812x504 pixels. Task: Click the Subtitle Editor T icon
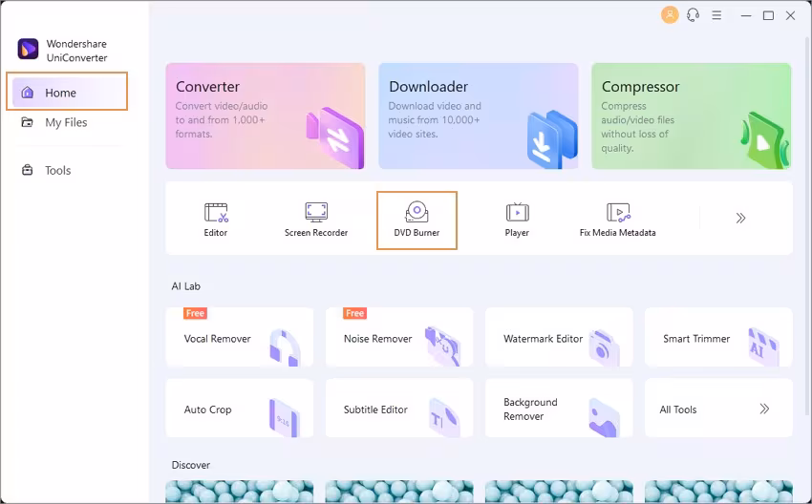(444, 417)
